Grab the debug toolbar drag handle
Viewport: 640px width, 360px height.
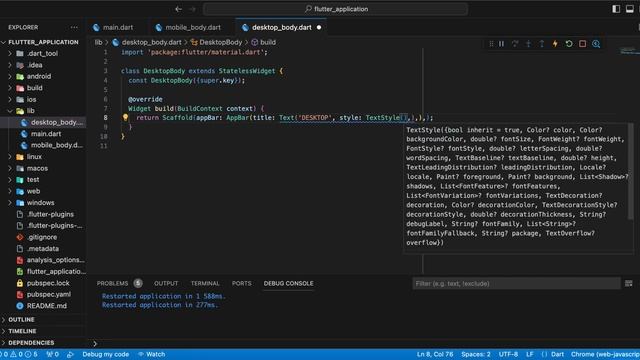pos(491,44)
